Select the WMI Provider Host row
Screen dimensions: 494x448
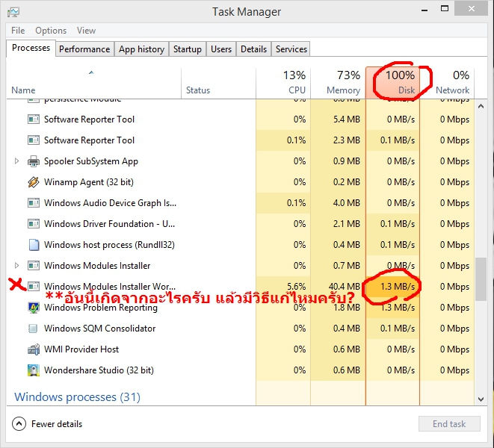pos(240,349)
